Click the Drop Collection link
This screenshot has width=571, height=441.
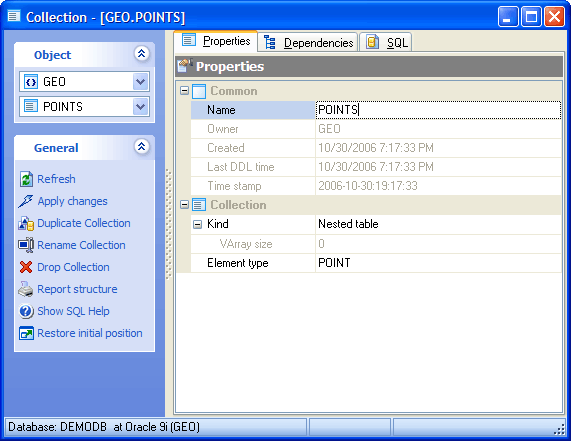coord(73,267)
